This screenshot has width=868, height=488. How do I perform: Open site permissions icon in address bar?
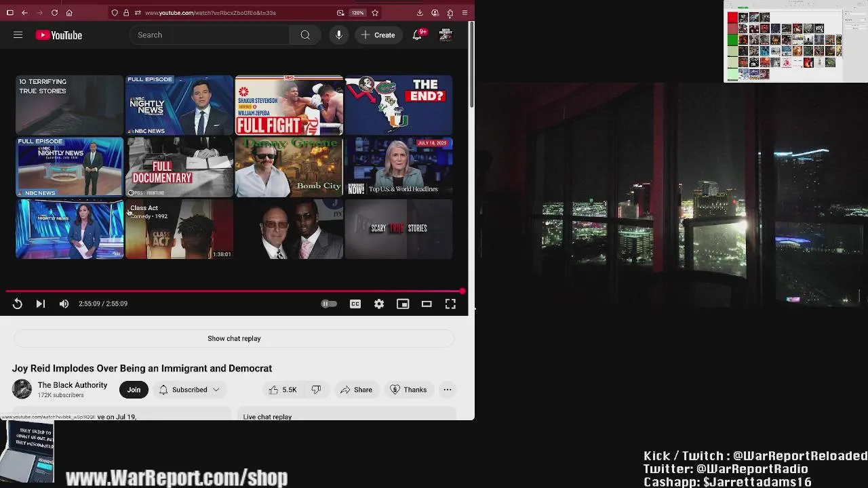[x=138, y=12]
